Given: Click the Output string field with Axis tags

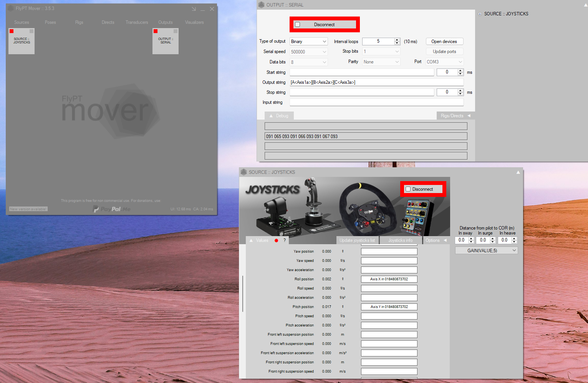Looking at the screenshot, I should [377, 82].
